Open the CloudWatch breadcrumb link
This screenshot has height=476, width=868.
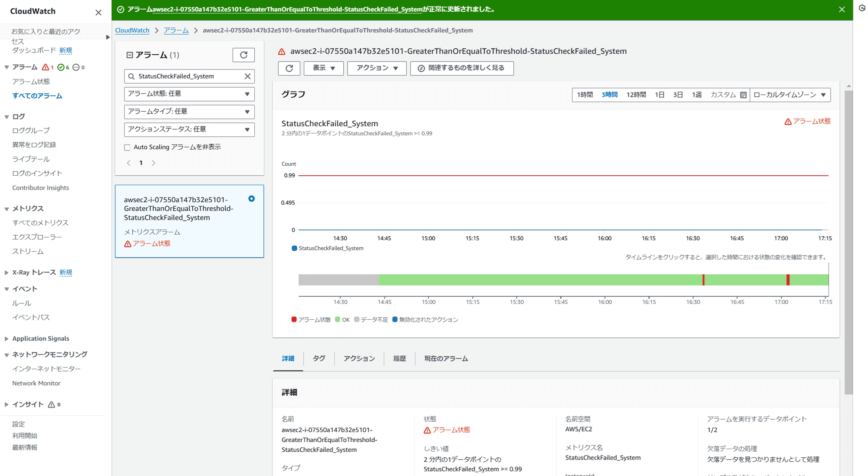[x=132, y=30]
